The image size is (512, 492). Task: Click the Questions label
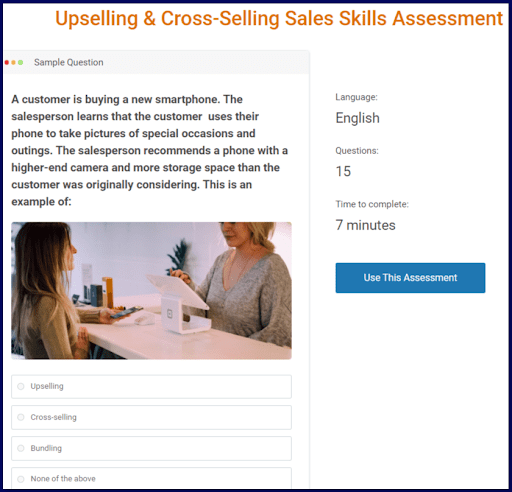pyautogui.click(x=357, y=151)
